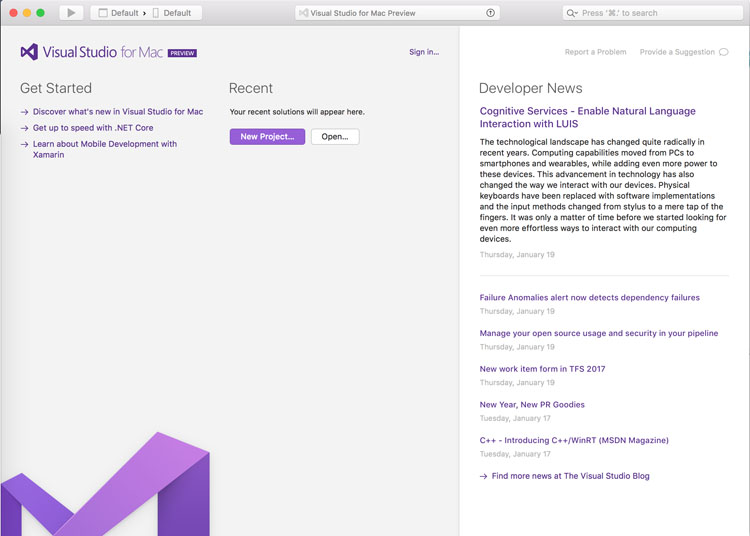This screenshot has width=750, height=536.
Task: Click the yellow minimize window button
Action: (27, 13)
